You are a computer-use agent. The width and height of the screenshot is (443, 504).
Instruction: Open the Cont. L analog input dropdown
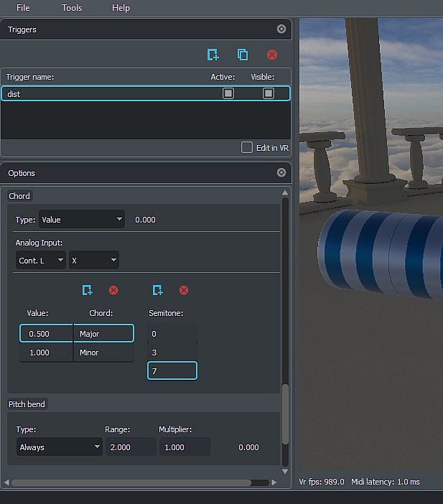pyautogui.click(x=40, y=261)
